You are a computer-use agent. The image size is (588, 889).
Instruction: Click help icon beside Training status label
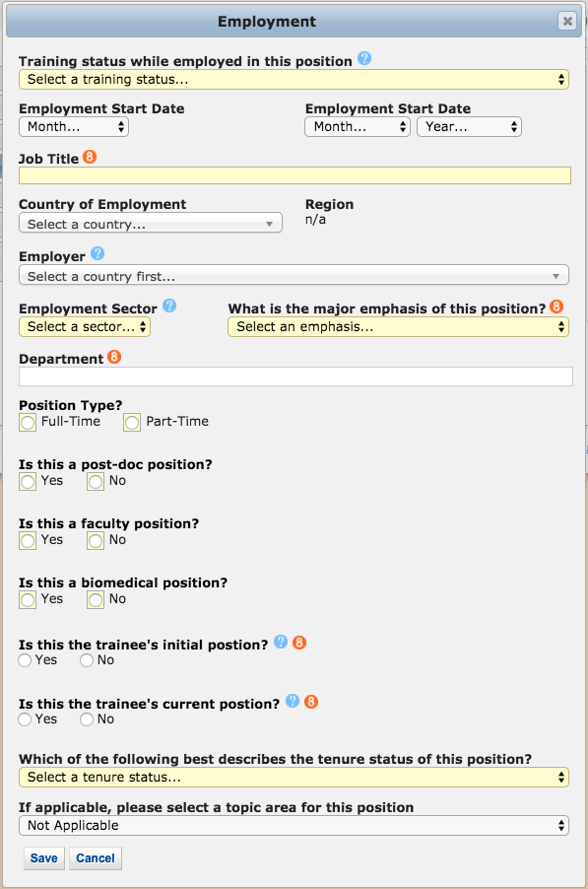coord(364,58)
